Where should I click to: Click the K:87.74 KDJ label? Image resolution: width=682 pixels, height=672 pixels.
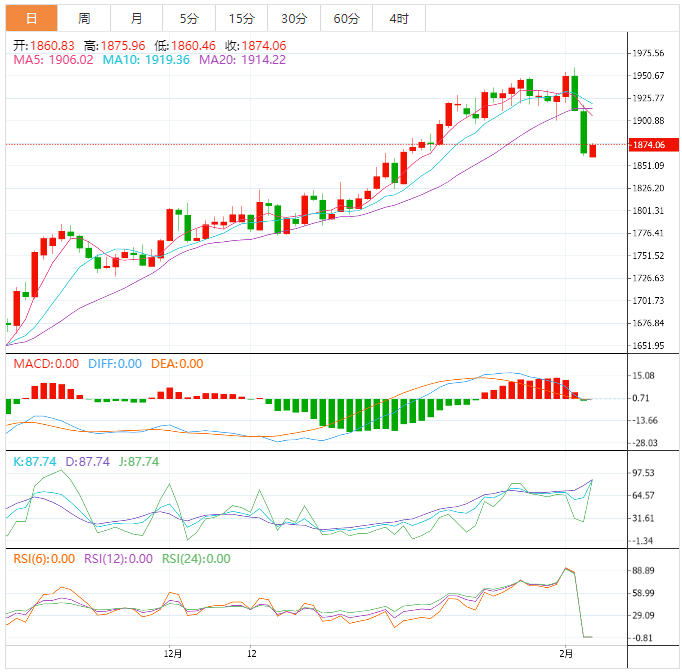click(x=34, y=462)
